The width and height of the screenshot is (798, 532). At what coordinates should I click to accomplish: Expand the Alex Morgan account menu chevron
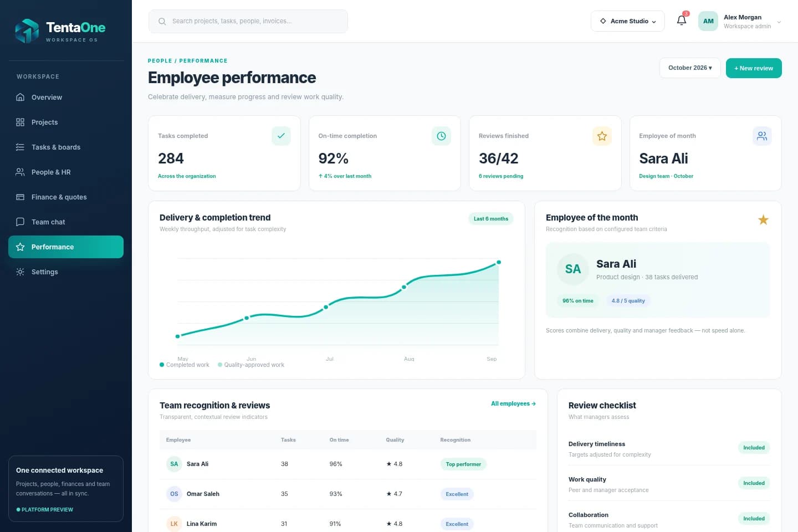click(x=779, y=22)
